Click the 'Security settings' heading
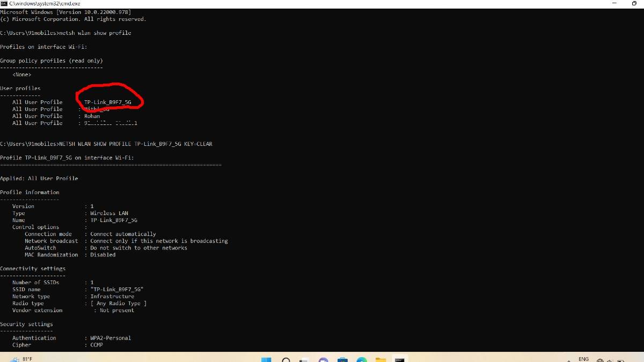644x362 pixels. pos(26,324)
